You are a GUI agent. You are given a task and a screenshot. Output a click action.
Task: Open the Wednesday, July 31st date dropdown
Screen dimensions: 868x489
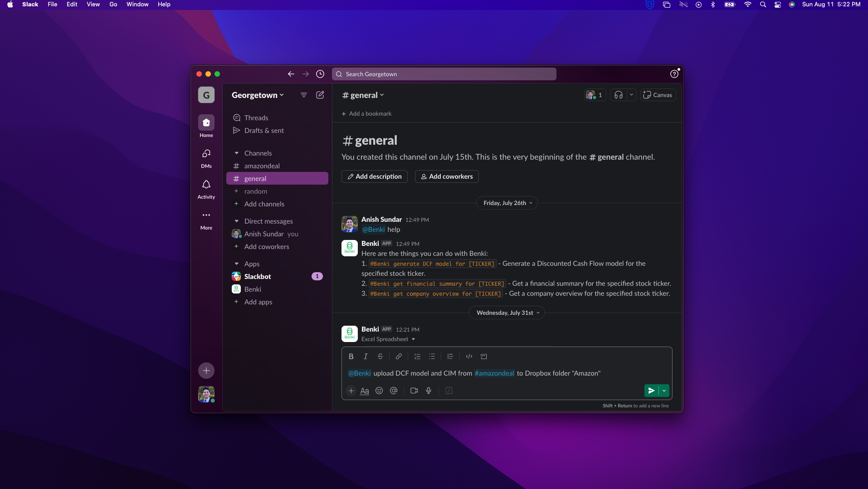tap(507, 313)
